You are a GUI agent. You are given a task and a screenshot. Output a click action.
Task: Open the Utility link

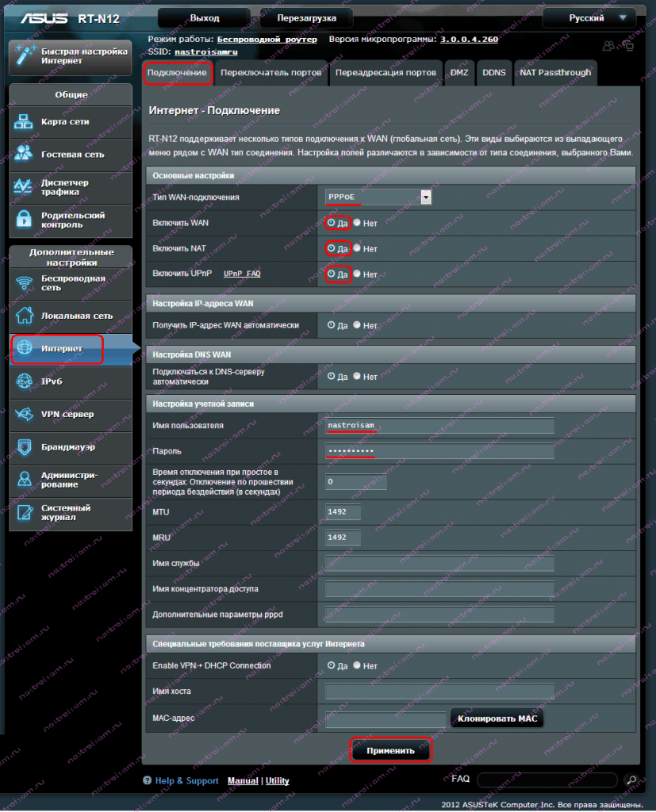tap(277, 780)
